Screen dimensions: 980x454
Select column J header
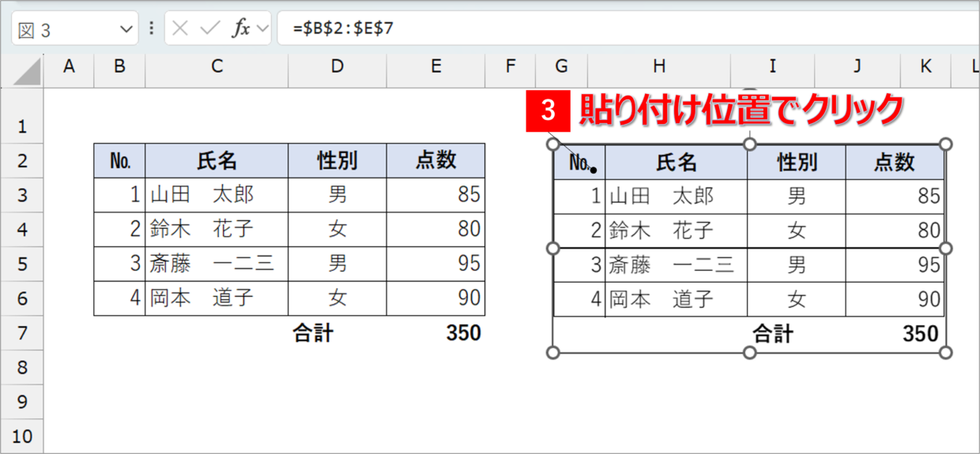857,67
